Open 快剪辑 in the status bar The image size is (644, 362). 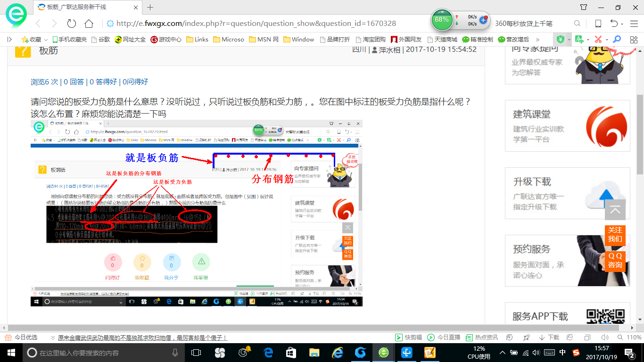[409, 337]
